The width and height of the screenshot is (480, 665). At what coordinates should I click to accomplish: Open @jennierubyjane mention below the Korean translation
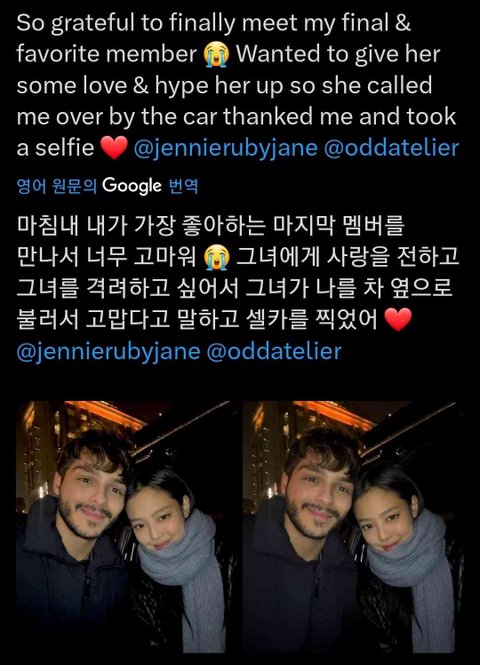[x=108, y=352]
